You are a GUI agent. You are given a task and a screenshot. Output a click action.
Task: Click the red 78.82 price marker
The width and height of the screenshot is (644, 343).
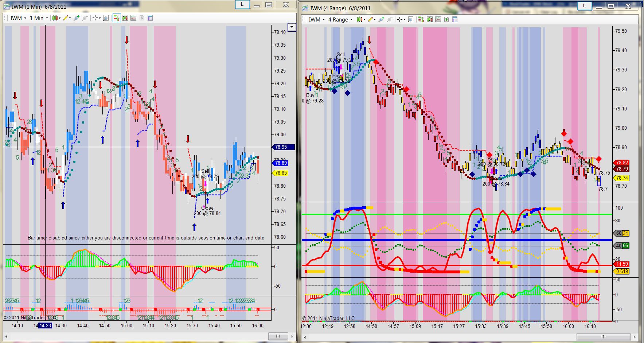[622, 163]
